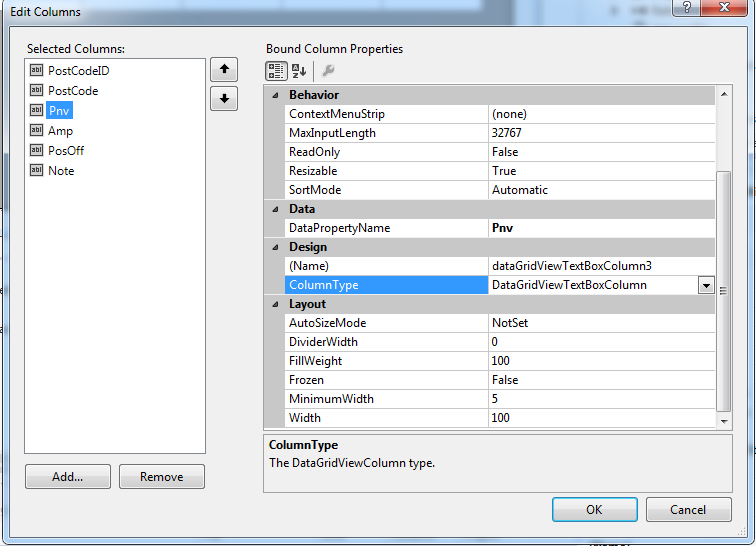
Task: Click the FillWeight property label
Action: [x=315, y=361]
